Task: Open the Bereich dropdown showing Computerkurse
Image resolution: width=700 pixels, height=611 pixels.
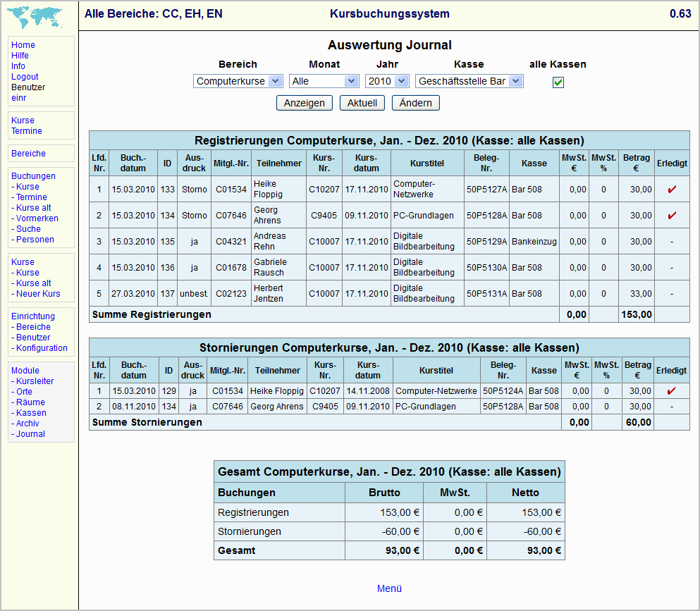Action: (238, 81)
